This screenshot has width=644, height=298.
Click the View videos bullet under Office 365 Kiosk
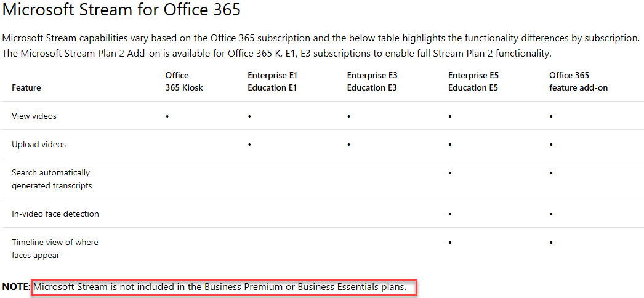167,116
